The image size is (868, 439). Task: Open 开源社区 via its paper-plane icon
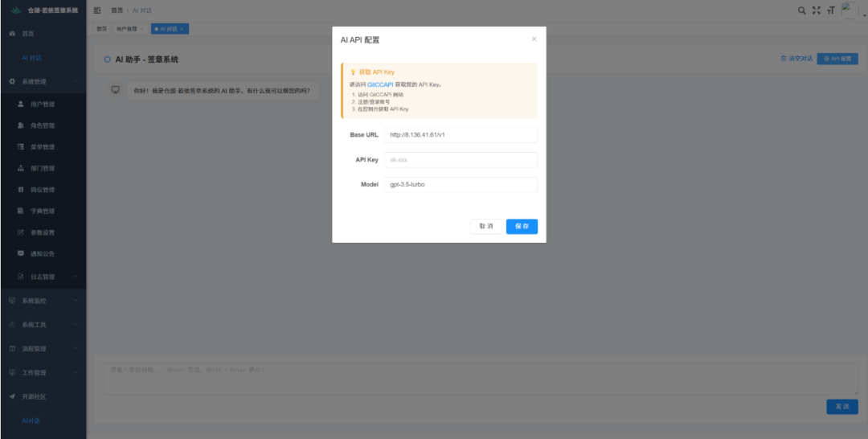tap(12, 396)
